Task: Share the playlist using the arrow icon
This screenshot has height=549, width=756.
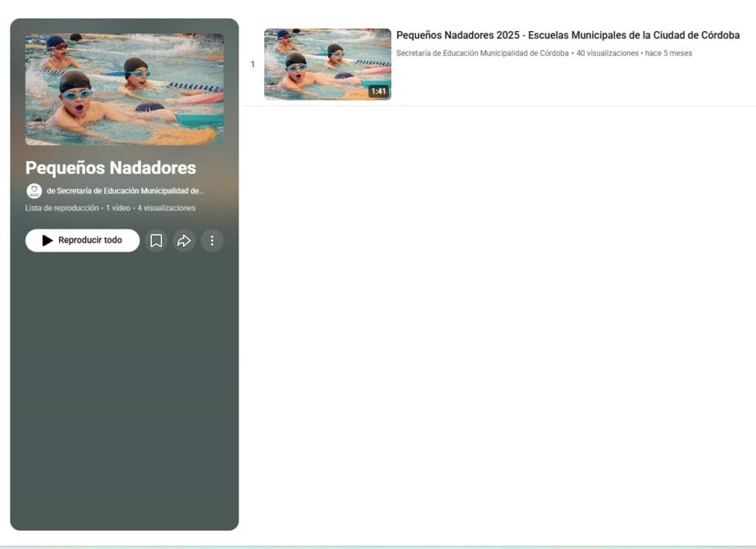Action: click(184, 241)
